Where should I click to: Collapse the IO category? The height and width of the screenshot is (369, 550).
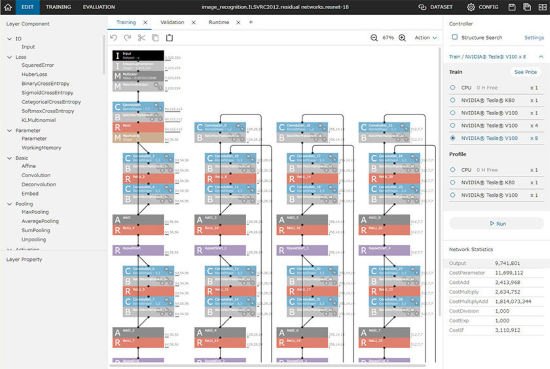click(x=9, y=39)
